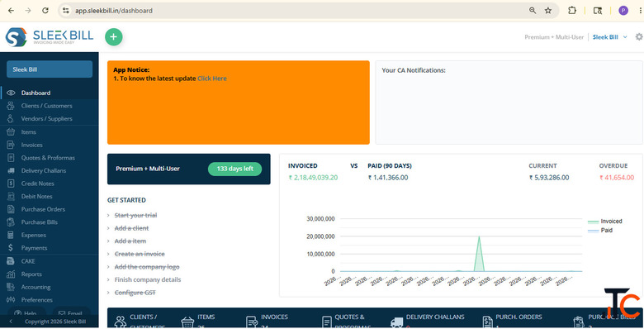Open the settings gear icon
Image resolution: width=644 pixels, height=329 pixels.
click(x=639, y=36)
